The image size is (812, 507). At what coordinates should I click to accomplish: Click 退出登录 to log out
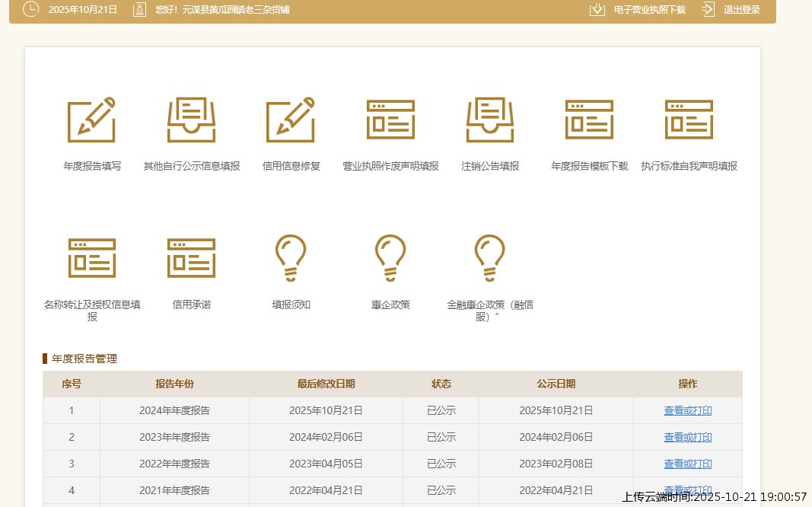[x=741, y=10]
